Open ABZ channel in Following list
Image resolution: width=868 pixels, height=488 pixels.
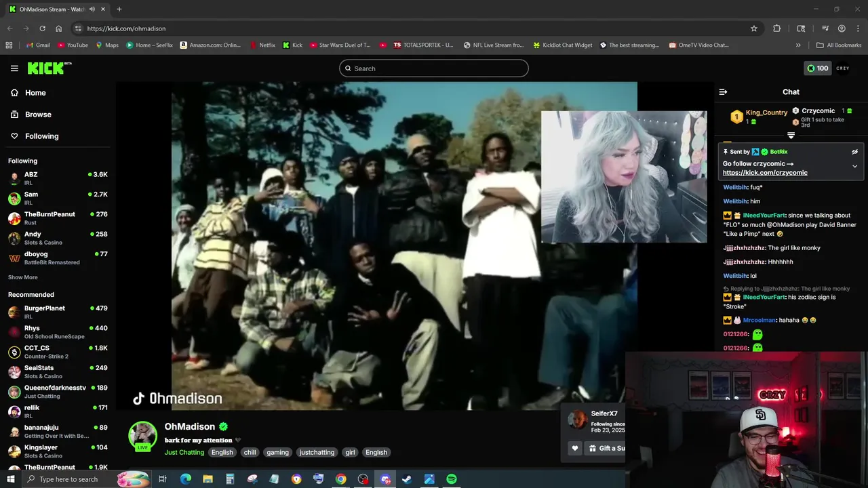click(x=58, y=179)
